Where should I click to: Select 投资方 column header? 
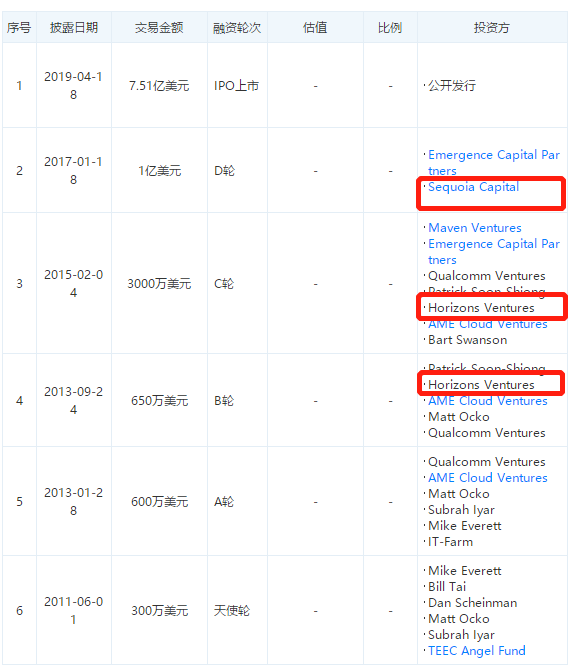491,28
